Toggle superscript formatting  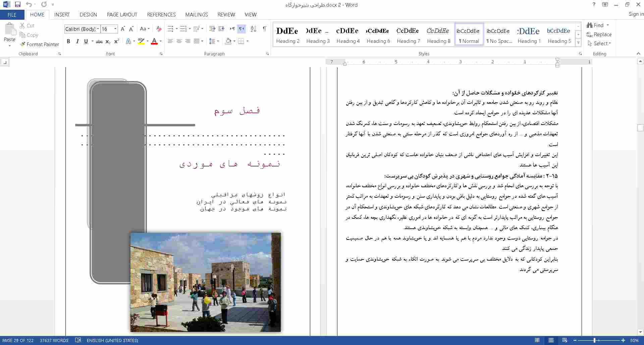click(116, 41)
